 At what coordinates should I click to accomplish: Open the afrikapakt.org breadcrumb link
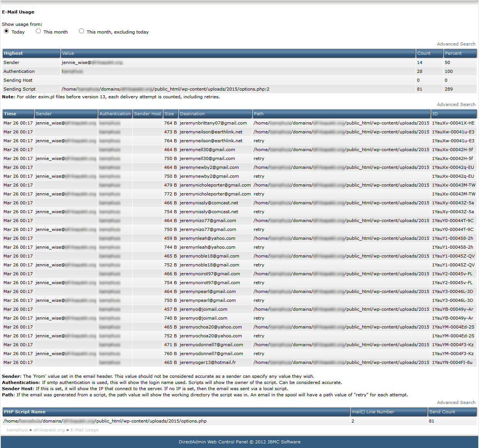coord(49,430)
